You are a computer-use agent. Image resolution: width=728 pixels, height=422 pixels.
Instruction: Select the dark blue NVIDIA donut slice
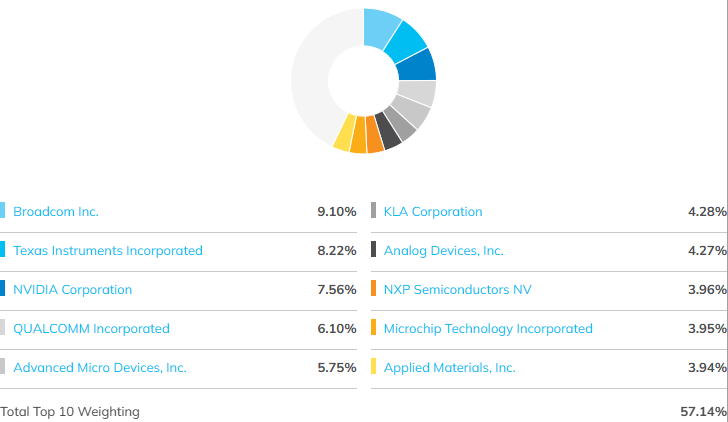pos(416,66)
